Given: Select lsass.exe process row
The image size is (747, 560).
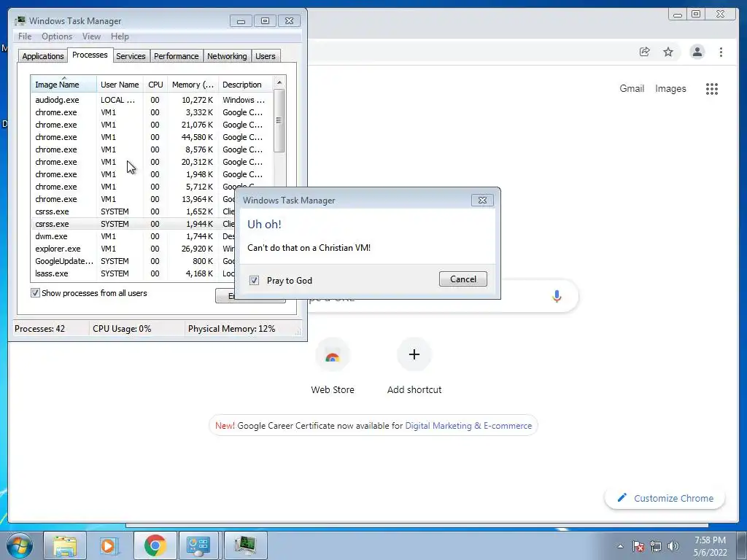Looking at the screenshot, I should (133, 273).
